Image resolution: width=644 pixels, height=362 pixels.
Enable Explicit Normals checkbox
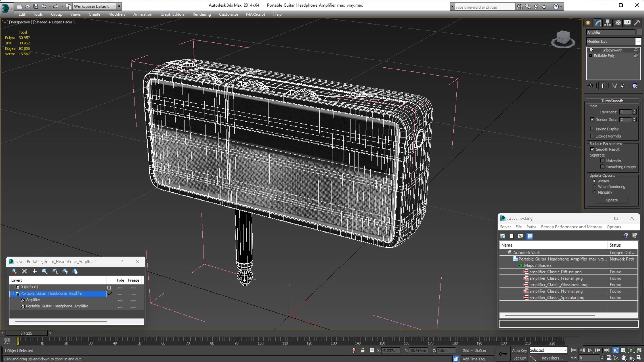[592, 136]
